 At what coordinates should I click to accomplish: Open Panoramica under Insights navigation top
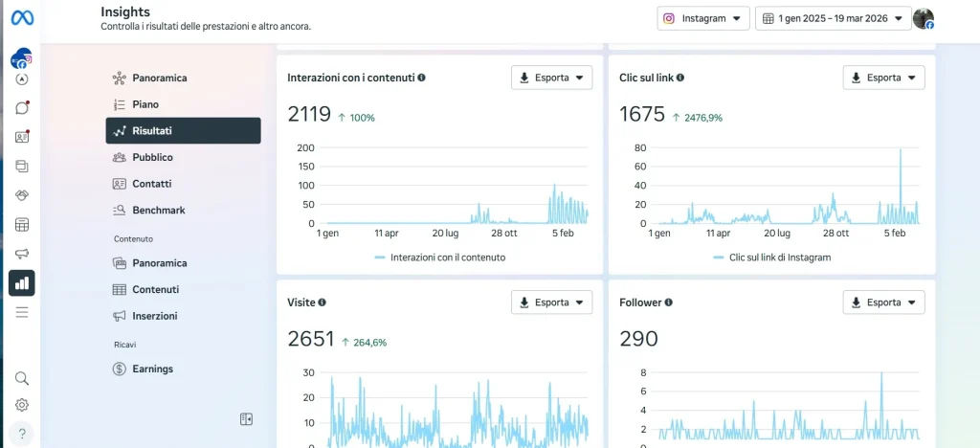click(x=183, y=78)
